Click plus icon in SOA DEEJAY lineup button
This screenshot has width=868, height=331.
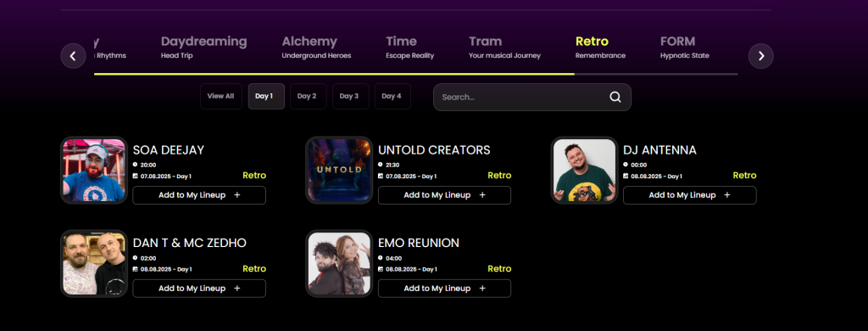pyautogui.click(x=237, y=195)
